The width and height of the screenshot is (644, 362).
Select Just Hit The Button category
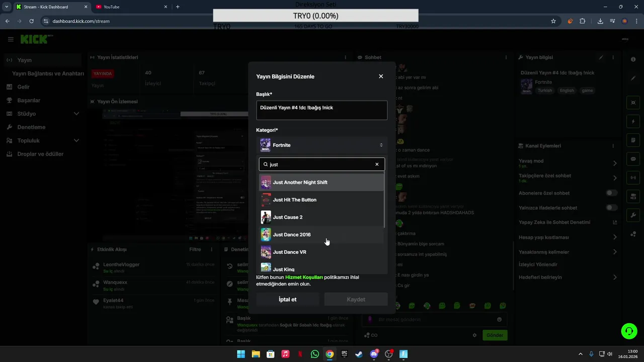coord(321,200)
